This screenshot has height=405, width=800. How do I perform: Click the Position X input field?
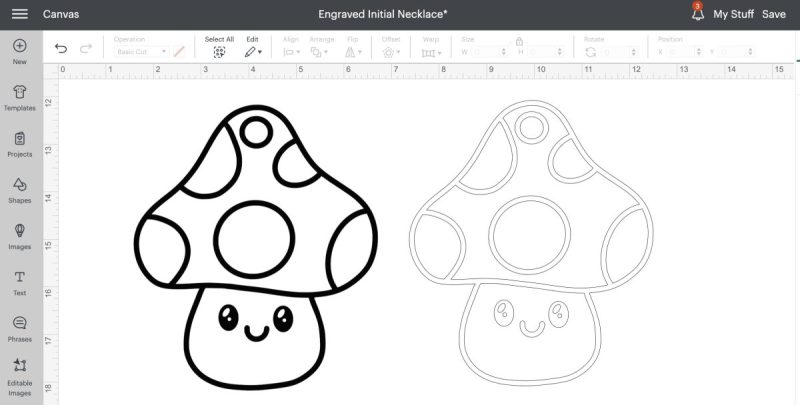[x=681, y=52]
